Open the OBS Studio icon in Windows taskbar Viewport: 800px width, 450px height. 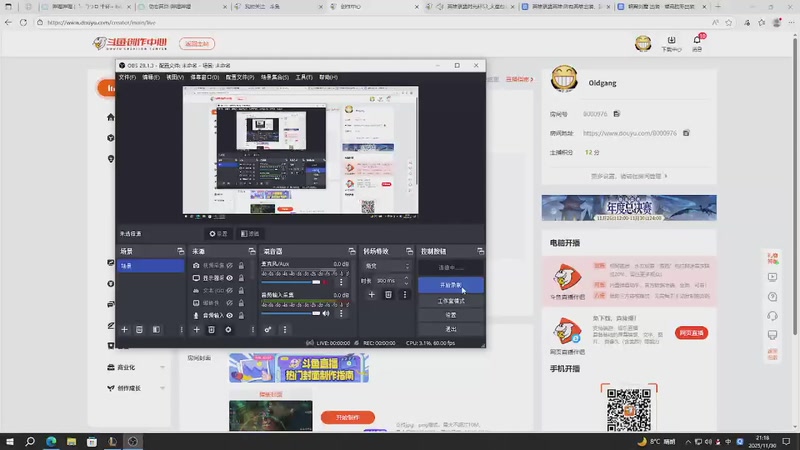click(133, 441)
